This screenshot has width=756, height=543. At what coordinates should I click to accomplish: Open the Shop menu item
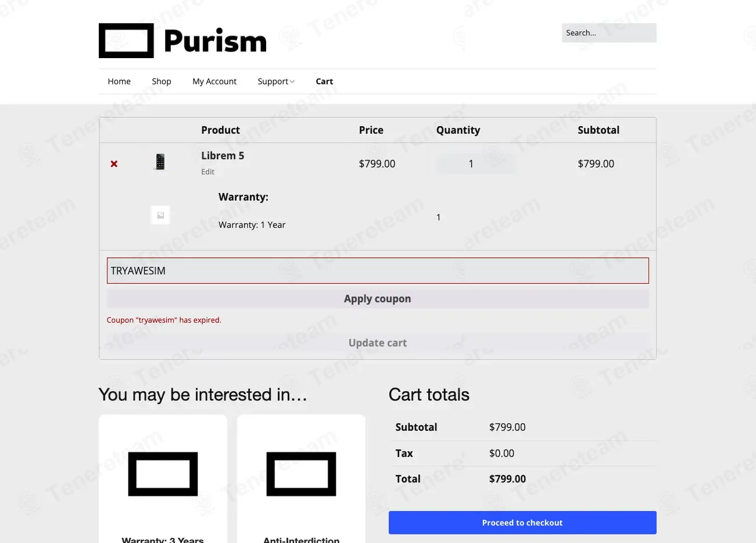pos(162,81)
